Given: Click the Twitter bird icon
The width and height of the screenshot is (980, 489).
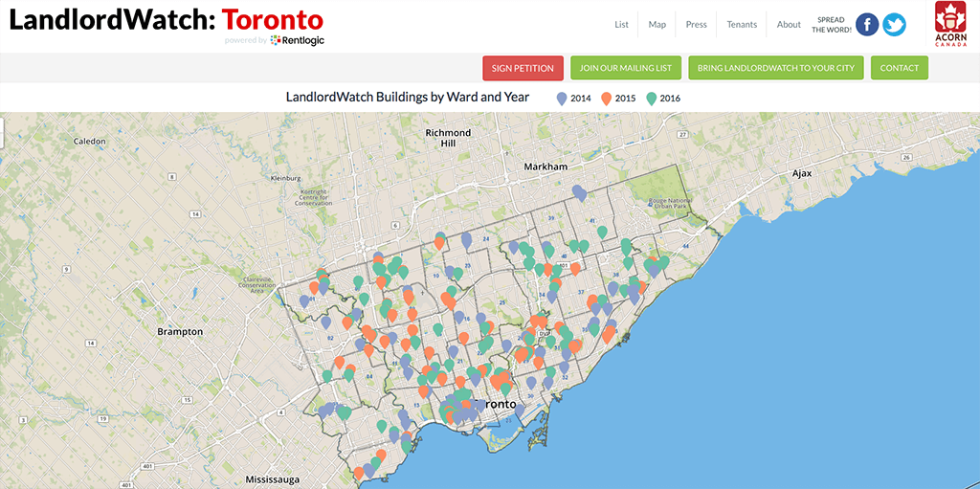Looking at the screenshot, I should click(x=894, y=25).
